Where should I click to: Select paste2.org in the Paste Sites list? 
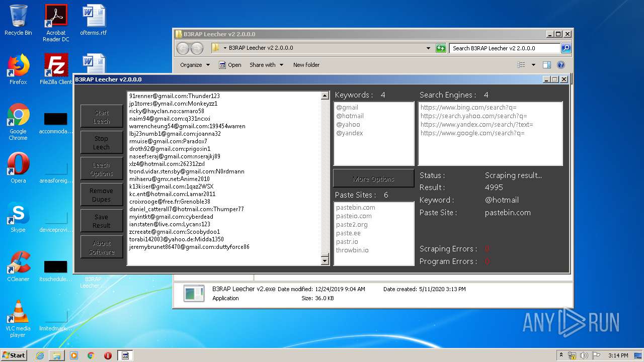tap(352, 224)
